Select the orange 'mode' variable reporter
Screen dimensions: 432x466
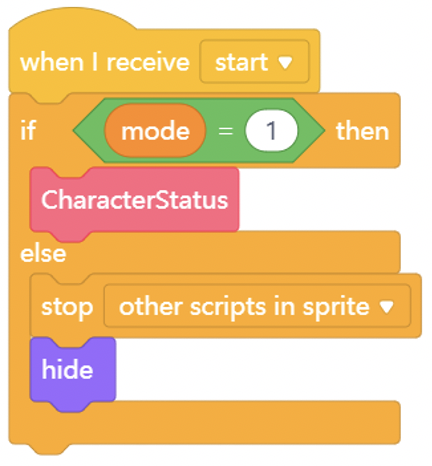(x=155, y=130)
